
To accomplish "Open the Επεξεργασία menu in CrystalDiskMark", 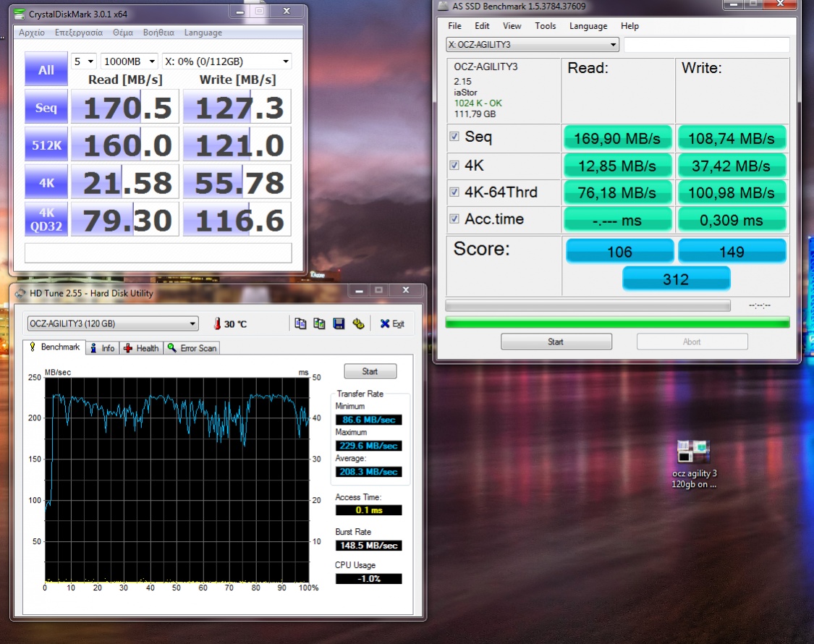I will (x=79, y=32).
